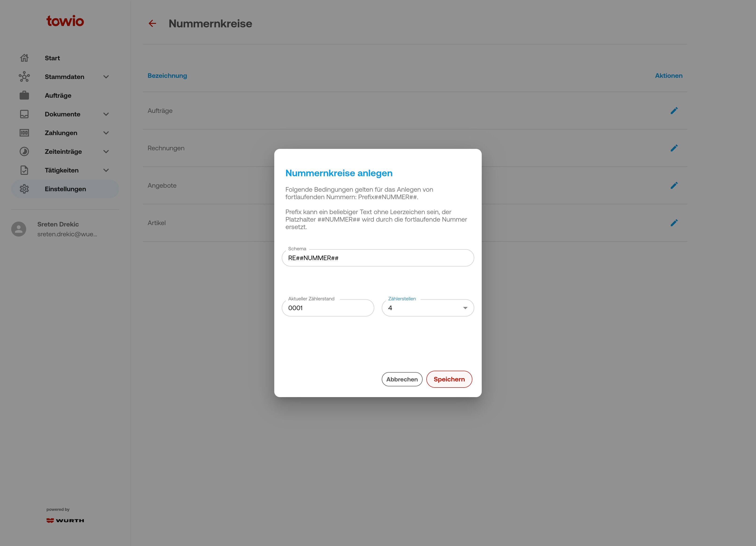756x546 pixels.
Task: Expand the Zeiteinträge menu chevron
Action: (x=106, y=151)
